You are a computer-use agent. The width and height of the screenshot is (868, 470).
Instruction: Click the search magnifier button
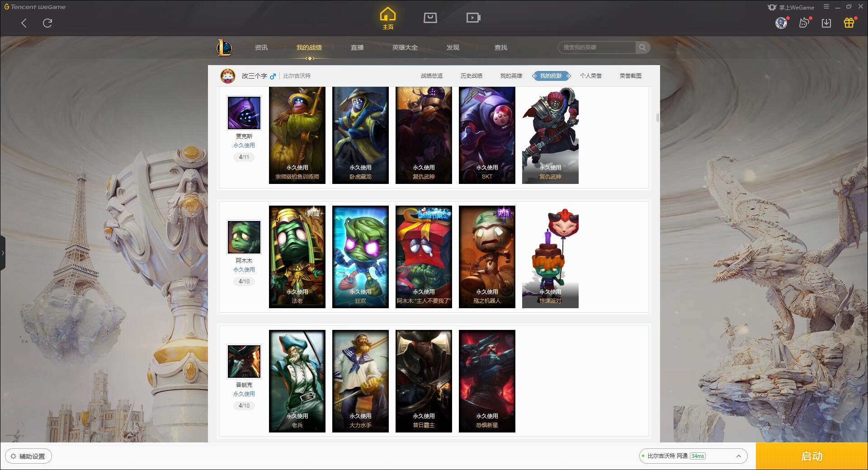(642, 47)
